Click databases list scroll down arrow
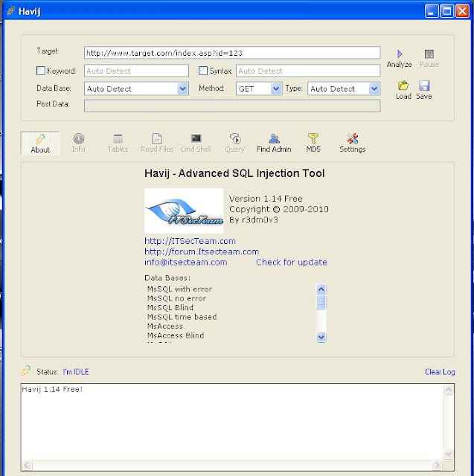Screen dimensions: 474x476 tap(321, 337)
